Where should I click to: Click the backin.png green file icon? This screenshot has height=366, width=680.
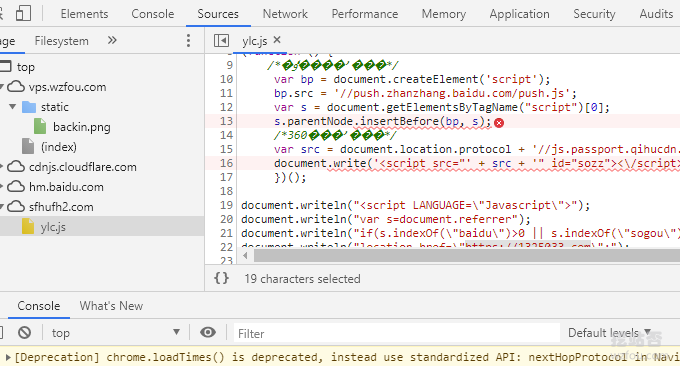tap(40, 126)
